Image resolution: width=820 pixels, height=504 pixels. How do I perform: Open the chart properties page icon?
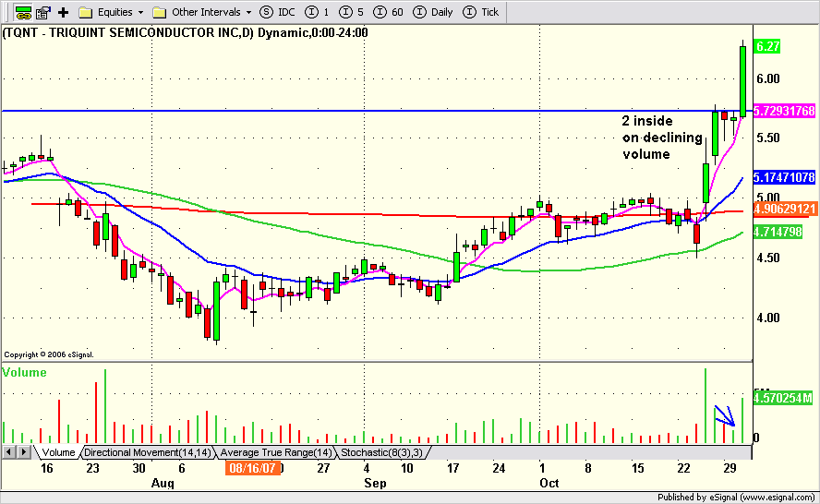[x=43, y=12]
